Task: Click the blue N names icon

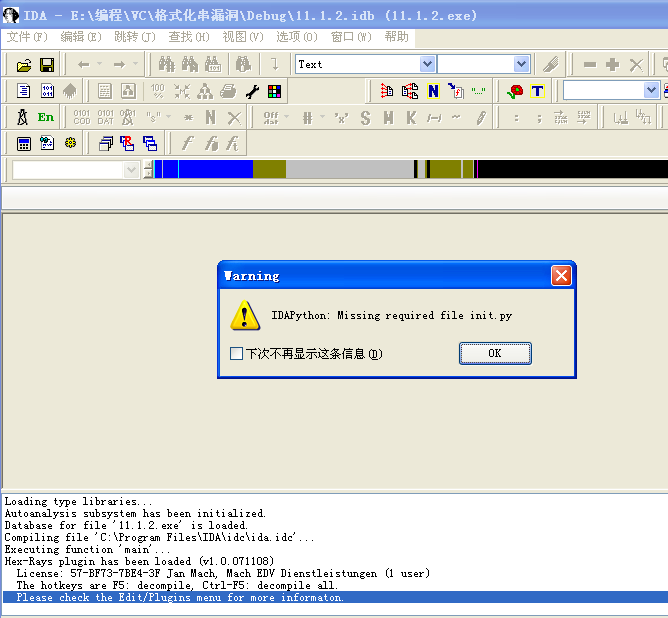Action: (x=433, y=91)
